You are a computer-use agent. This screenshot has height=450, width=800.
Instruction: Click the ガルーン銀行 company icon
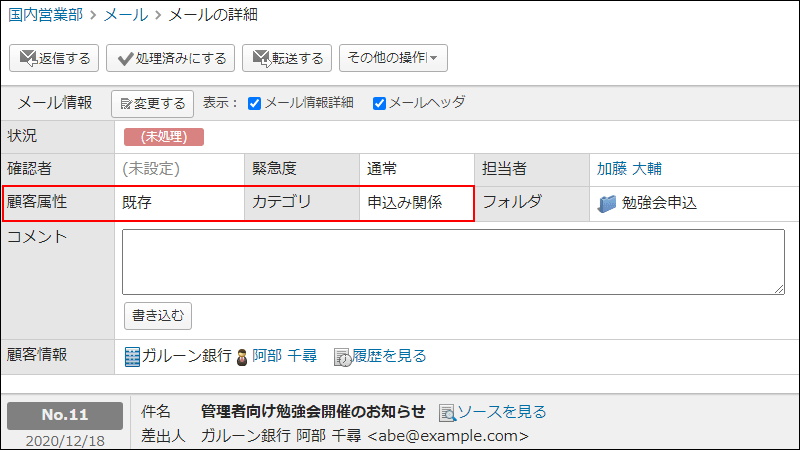pyautogui.click(x=132, y=357)
